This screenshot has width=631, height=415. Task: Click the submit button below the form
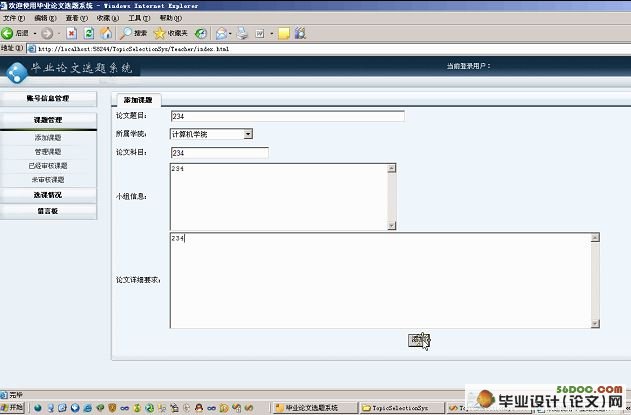click(x=419, y=340)
